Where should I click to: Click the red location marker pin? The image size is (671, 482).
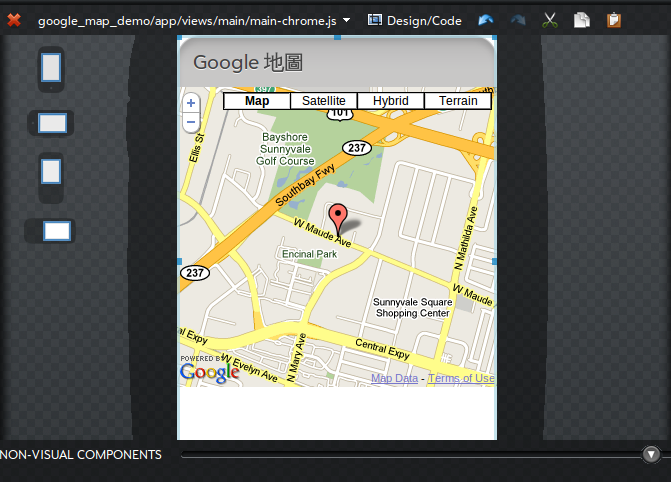pyautogui.click(x=338, y=218)
